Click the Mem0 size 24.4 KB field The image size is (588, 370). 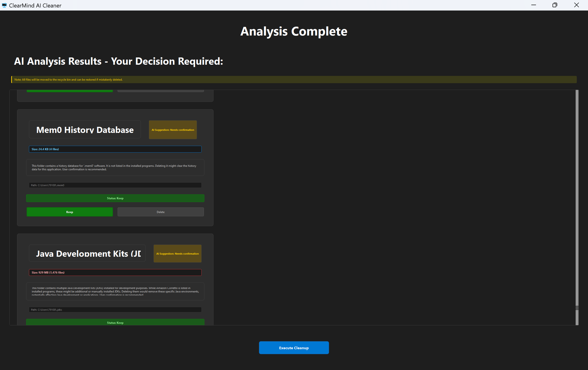click(115, 149)
